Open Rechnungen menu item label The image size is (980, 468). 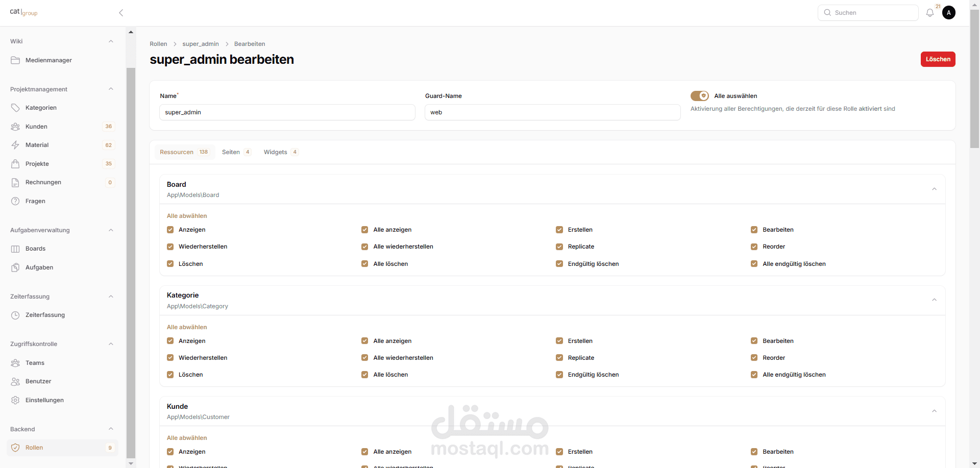tap(43, 182)
